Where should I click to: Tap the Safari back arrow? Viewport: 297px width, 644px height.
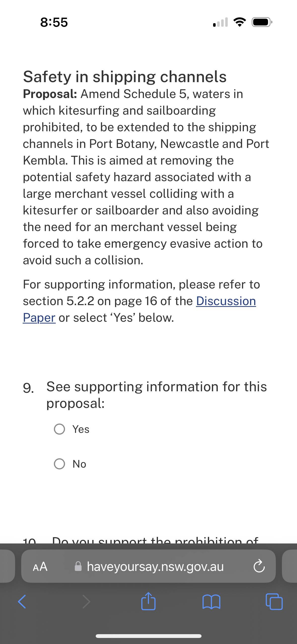(22, 601)
